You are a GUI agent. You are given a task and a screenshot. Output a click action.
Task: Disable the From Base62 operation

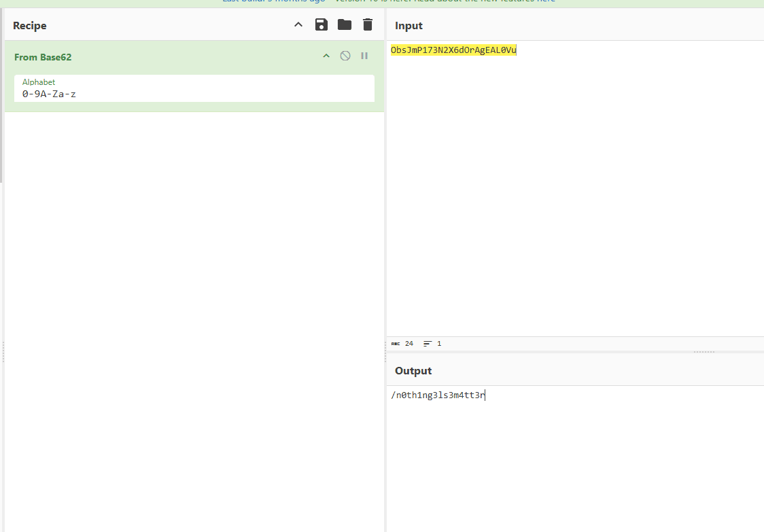click(345, 56)
